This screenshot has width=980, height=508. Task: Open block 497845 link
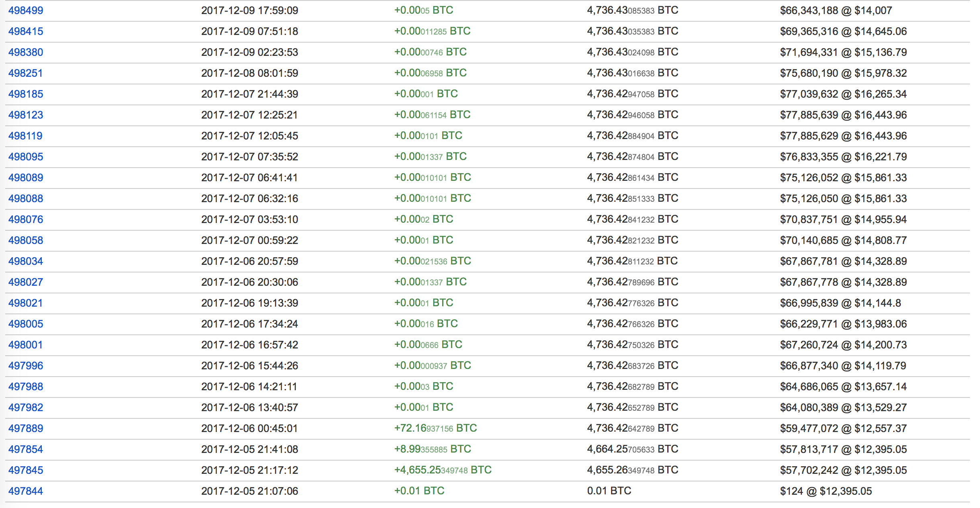click(x=26, y=470)
